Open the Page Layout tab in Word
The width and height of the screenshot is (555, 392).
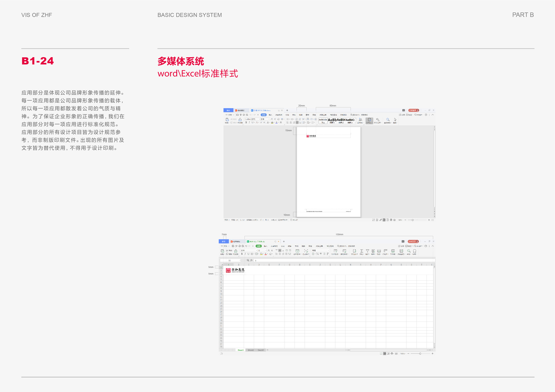point(279,115)
